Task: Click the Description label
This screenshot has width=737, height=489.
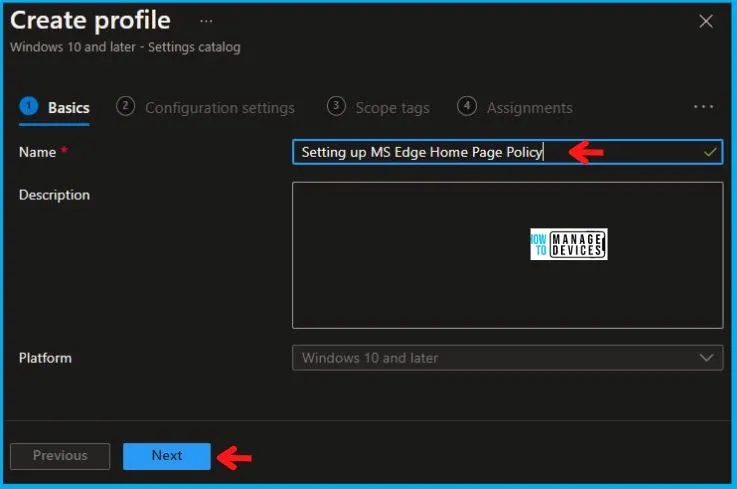Action: pos(55,195)
